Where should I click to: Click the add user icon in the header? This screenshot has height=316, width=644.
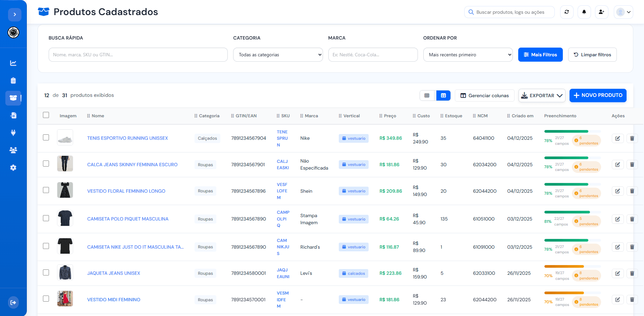point(601,12)
